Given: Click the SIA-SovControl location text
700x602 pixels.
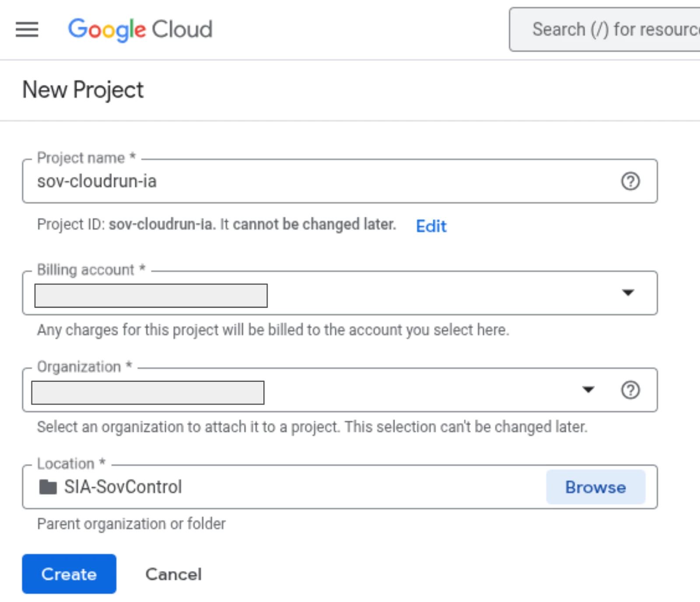Looking at the screenshot, I should [x=123, y=487].
